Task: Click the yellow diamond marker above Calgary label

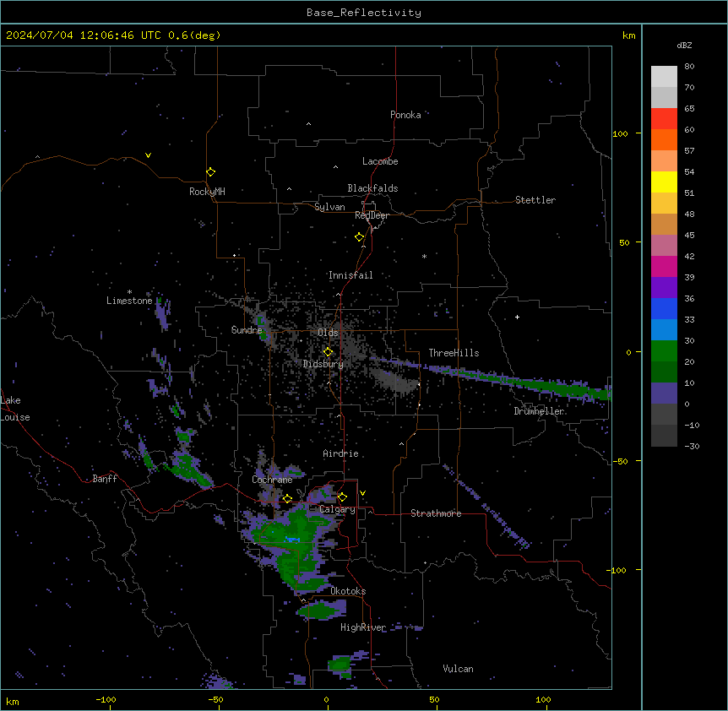Action: 342,497
